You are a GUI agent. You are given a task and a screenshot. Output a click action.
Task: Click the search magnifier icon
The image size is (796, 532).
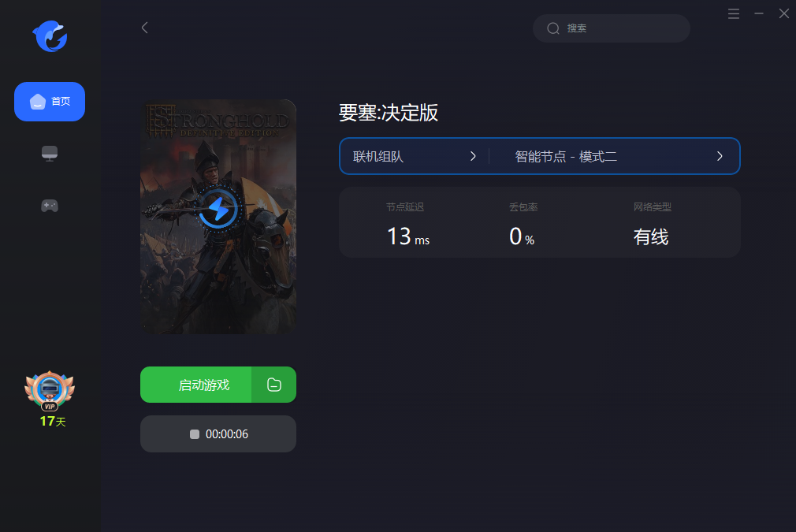pos(553,28)
